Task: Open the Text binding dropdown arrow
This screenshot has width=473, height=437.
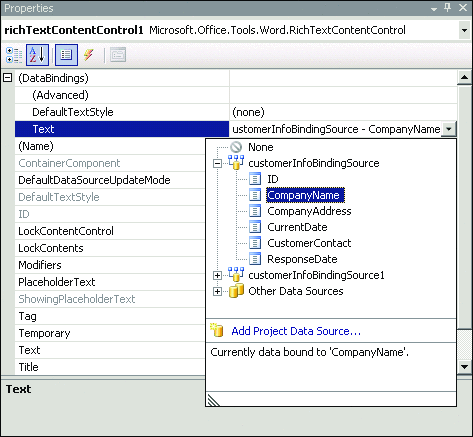Action: point(449,129)
